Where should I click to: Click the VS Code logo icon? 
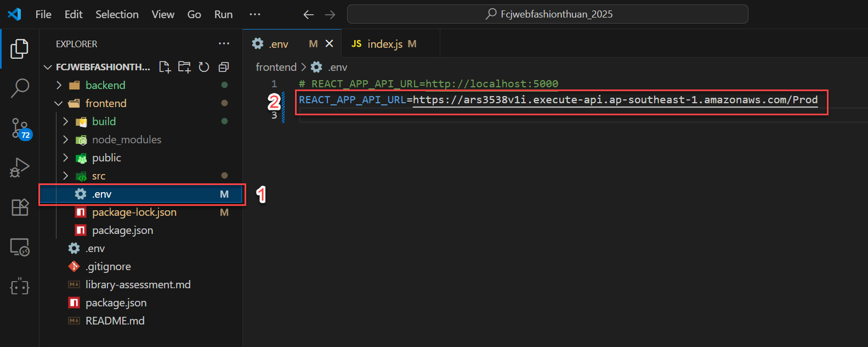pos(15,14)
